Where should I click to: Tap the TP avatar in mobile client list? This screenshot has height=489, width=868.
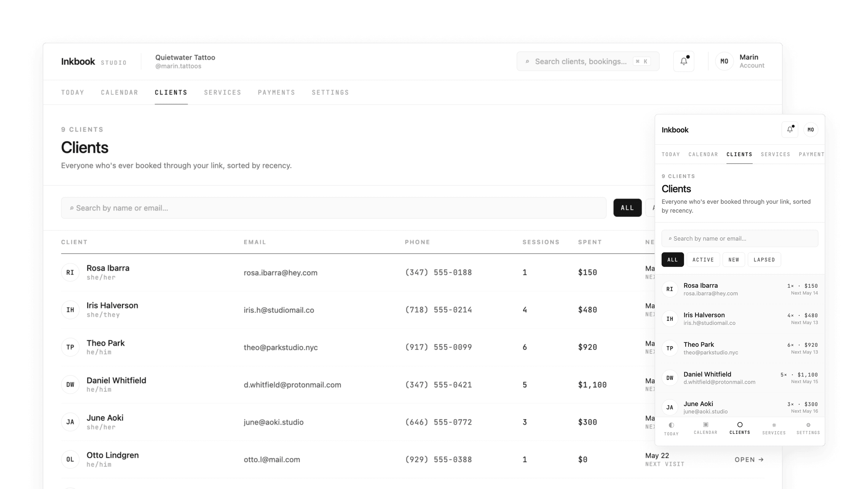pyautogui.click(x=670, y=348)
